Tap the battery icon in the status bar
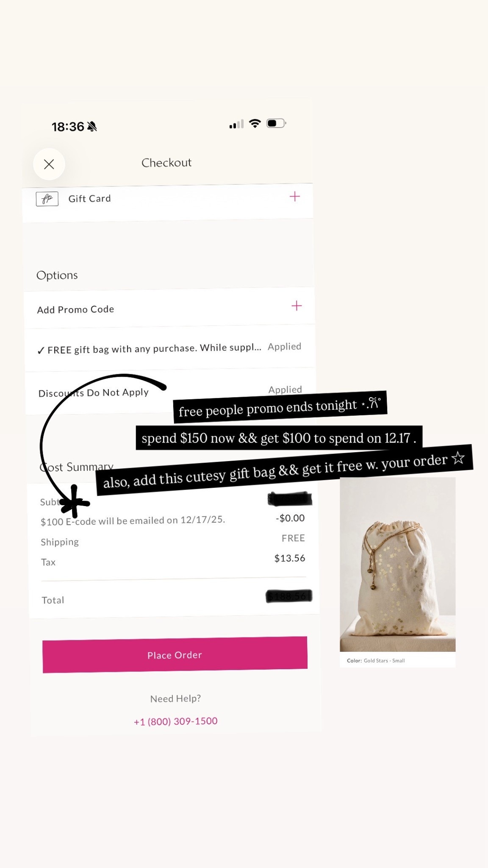The height and width of the screenshot is (868, 488). click(x=276, y=123)
